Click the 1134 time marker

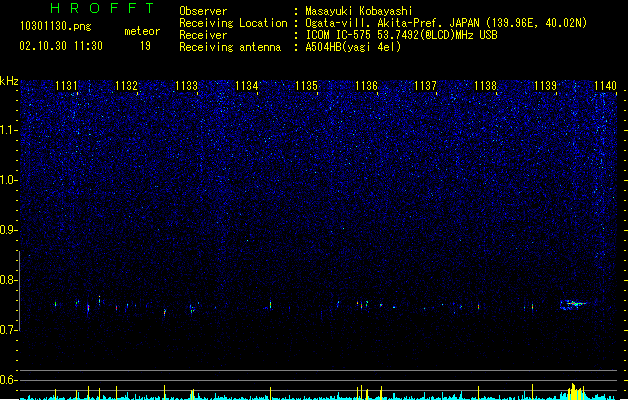tap(247, 86)
